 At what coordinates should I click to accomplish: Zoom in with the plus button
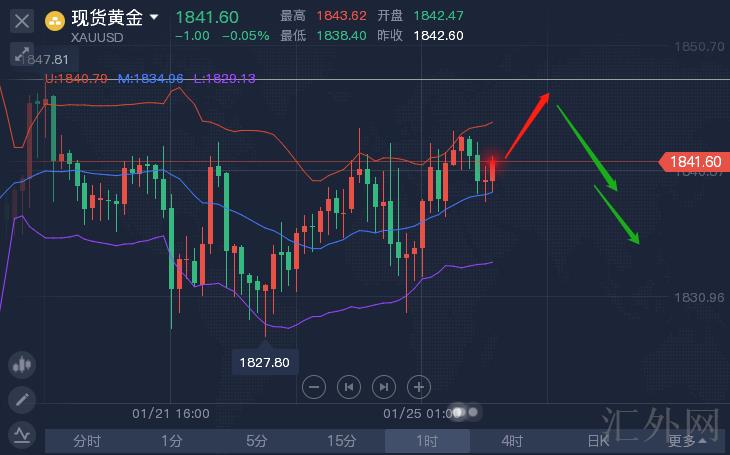coord(419,386)
